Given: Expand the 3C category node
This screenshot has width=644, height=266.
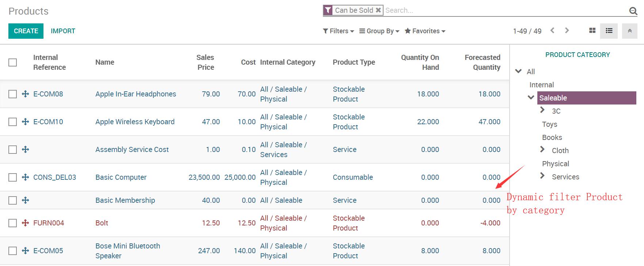Looking at the screenshot, I should (x=542, y=110).
